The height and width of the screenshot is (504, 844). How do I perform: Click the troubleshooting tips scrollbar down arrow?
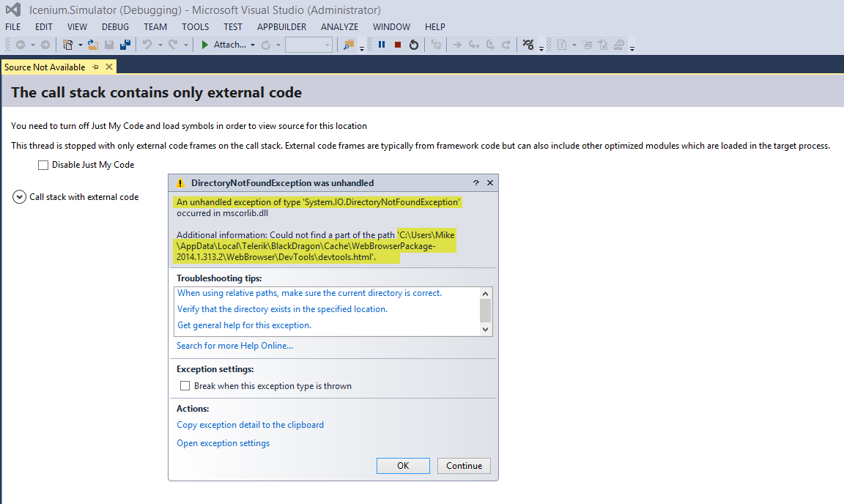coord(485,330)
